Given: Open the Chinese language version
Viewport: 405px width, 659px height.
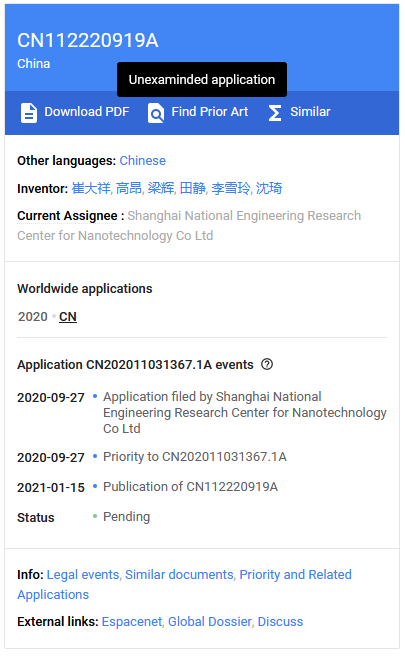Looking at the screenshot, I should pos(142,161).
